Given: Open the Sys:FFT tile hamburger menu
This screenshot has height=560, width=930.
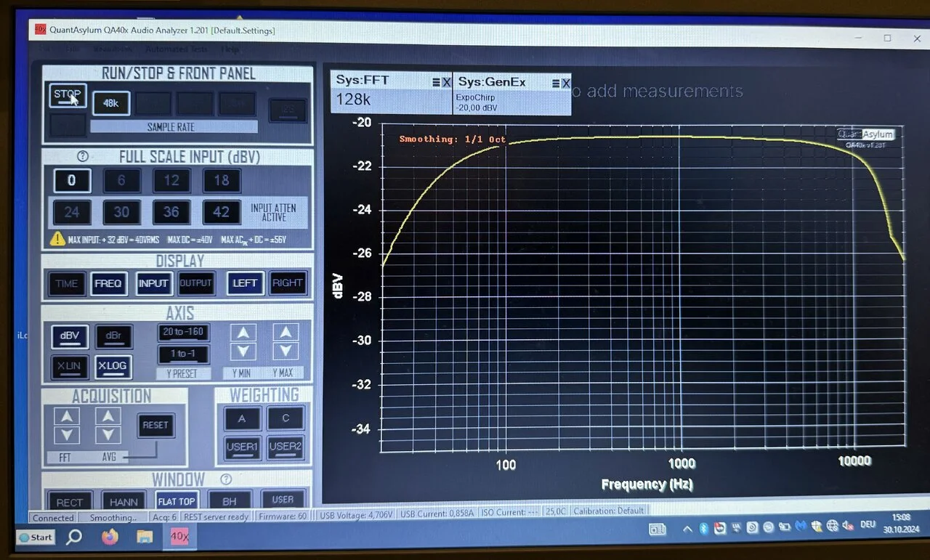Looking at the screenshot, I should (x=436, y=82).
